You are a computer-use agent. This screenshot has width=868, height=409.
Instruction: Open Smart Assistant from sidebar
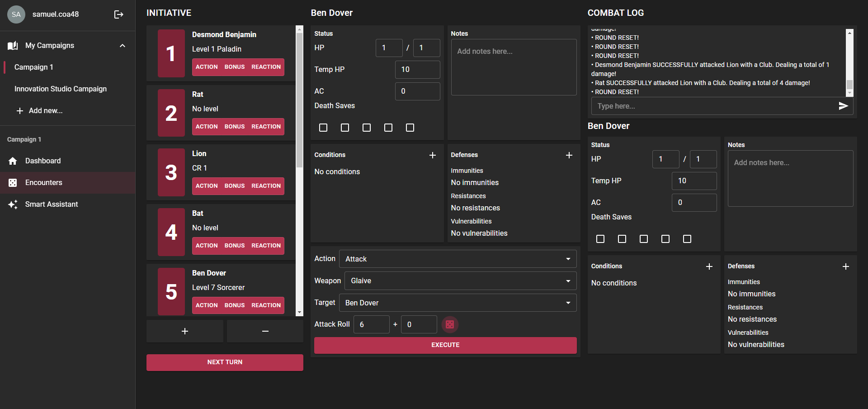point(52,204)
